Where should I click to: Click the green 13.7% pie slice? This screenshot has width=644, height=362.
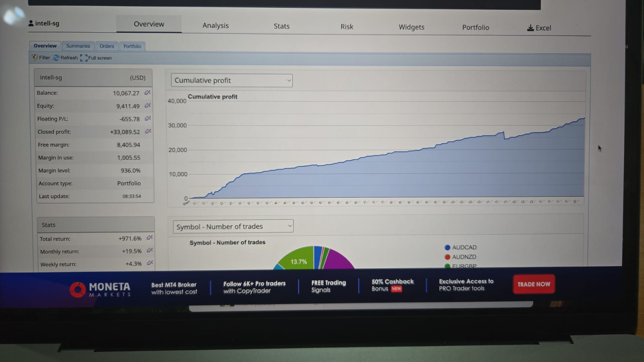[x=298, y=260]
